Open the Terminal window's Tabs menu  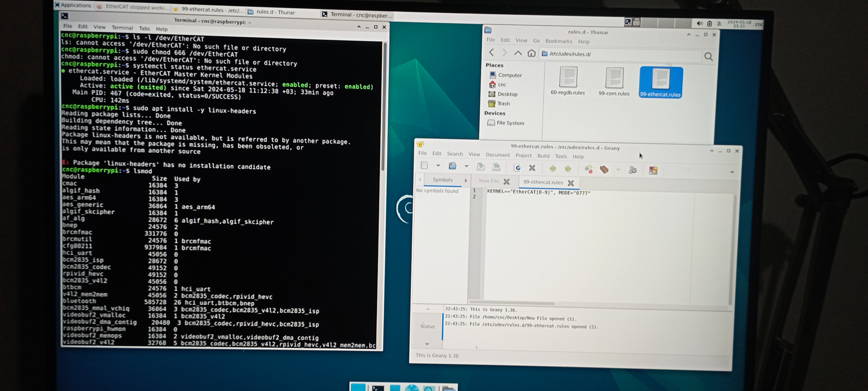tap(144, 28)
